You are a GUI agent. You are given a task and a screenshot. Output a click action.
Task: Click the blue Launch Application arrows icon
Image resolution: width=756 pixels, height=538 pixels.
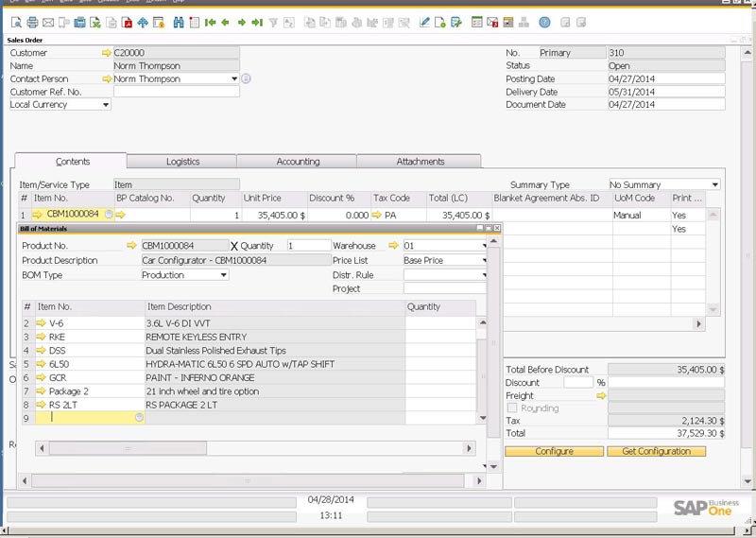[x=143, y=22]
